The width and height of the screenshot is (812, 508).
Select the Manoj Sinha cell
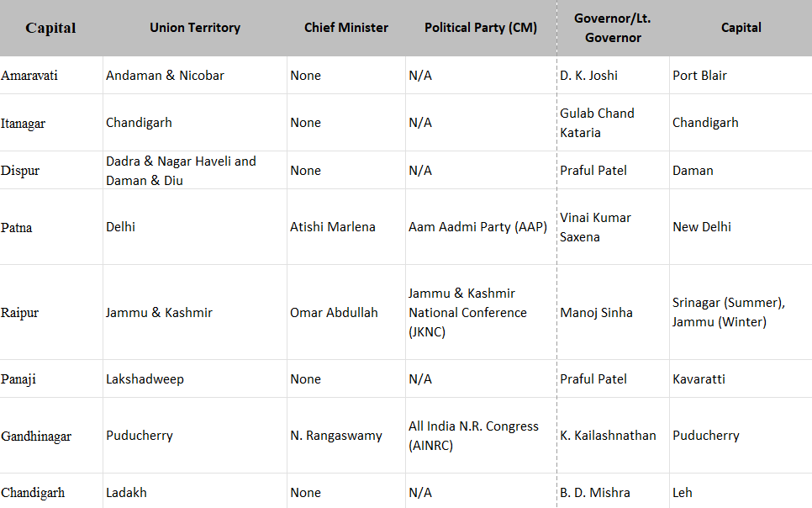coord(596,313)
